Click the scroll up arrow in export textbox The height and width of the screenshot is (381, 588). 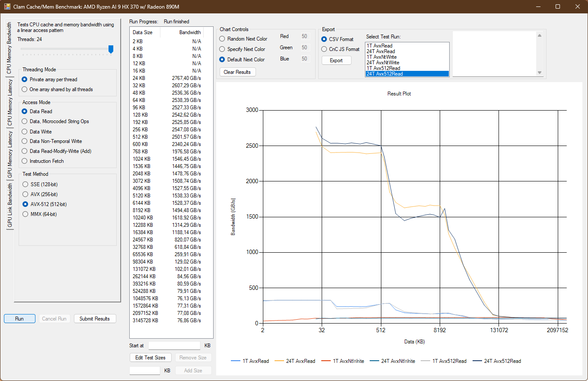539,35
